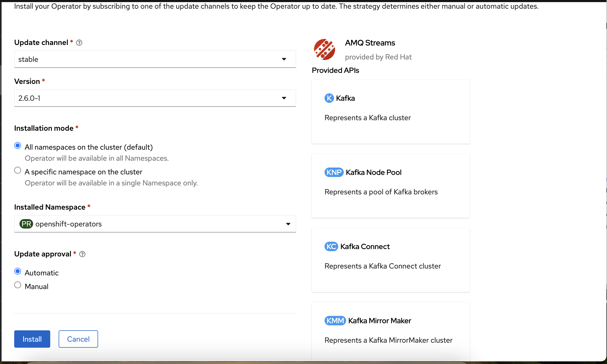The width and height of the screenshot is (607, 364).
Task: Choose Manual update approval
Action: pyautogui.click(x=18, y=285)
